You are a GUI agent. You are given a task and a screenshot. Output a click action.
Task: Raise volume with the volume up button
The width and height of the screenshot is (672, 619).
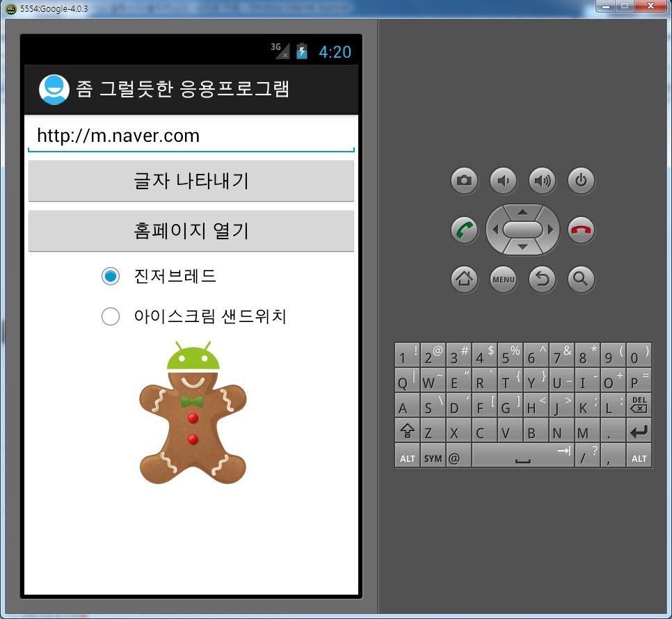coord(542,180)
